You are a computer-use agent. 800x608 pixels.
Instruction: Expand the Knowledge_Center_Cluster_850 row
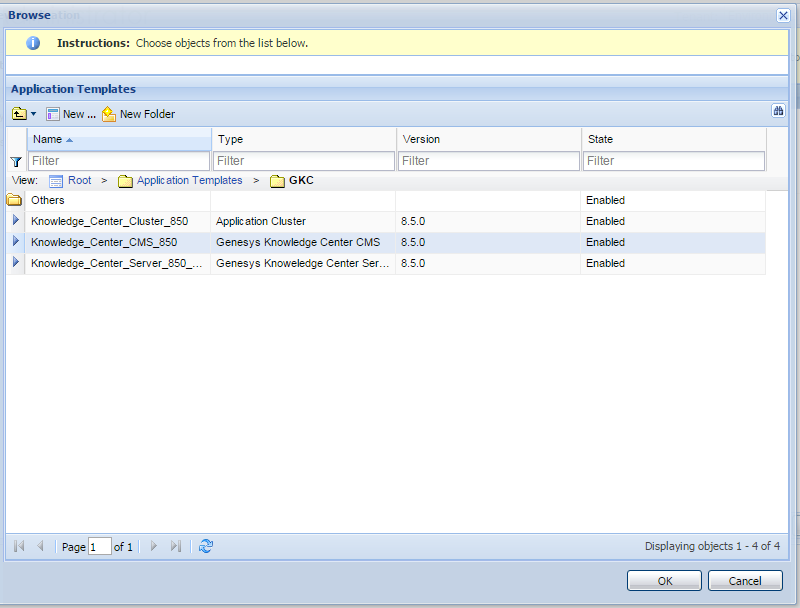click(x=16, y=220)
